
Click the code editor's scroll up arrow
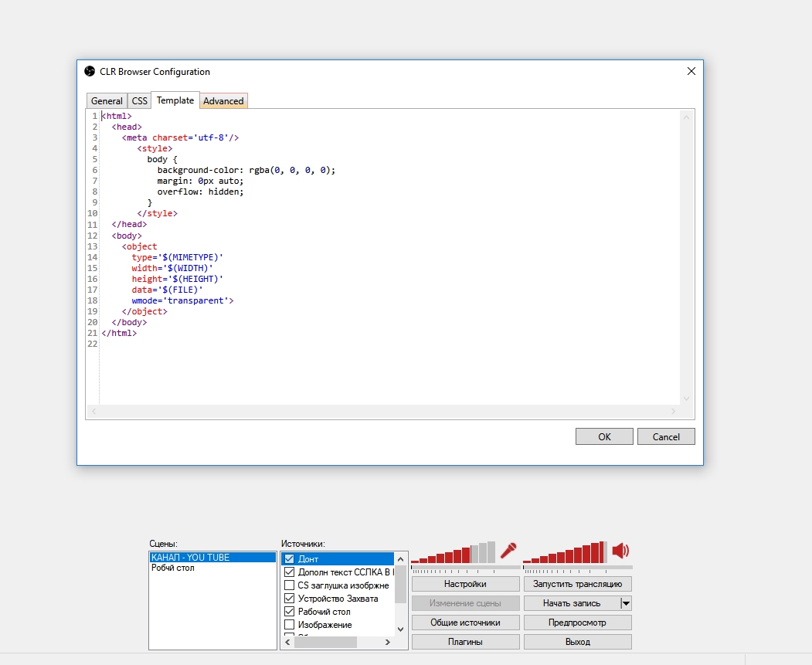tap(687, 117)
